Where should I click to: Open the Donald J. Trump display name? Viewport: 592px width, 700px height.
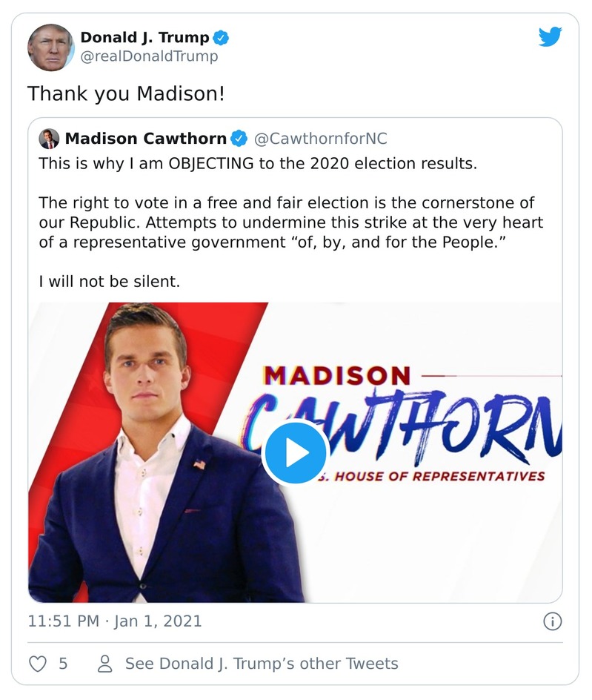tap(144, 37)
